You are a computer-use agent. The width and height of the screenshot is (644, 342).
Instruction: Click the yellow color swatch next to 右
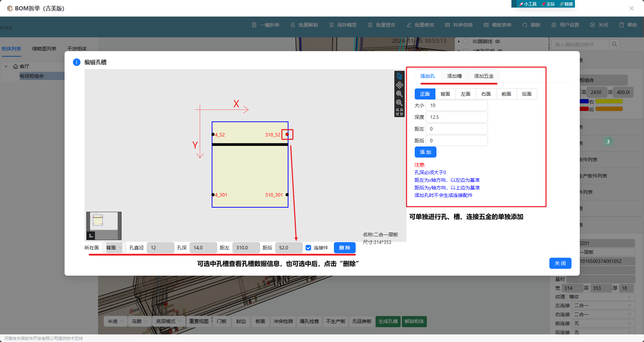click(609, 102)
